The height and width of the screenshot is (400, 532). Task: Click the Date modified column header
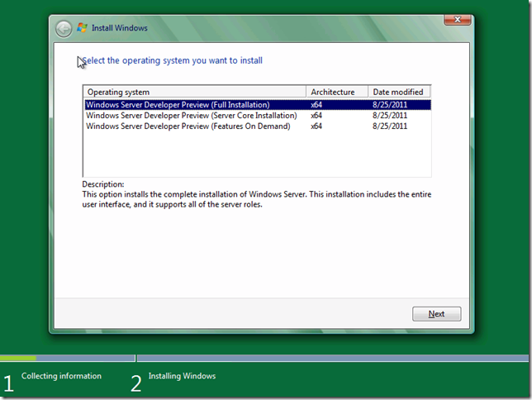click(x=399, y=92)
